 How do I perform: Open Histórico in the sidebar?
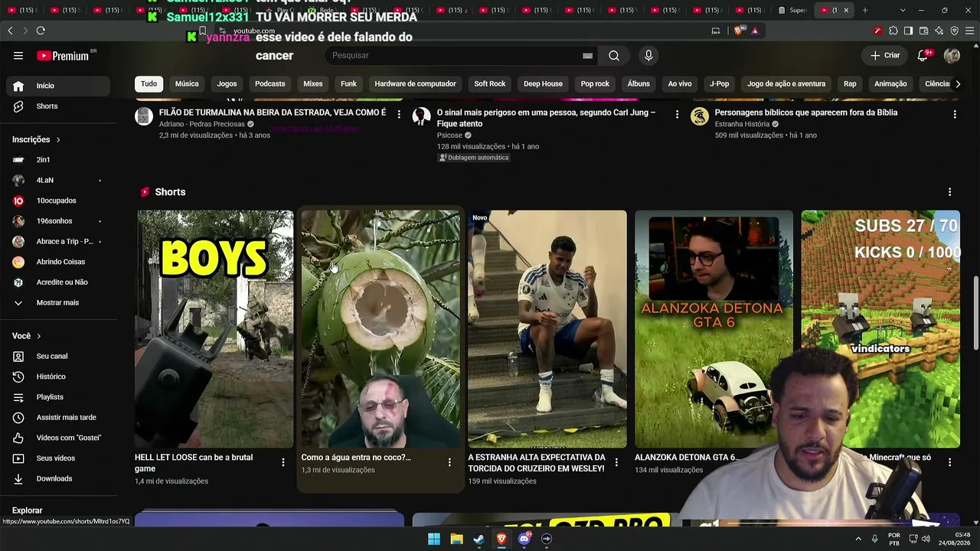[x=60, y=377]
